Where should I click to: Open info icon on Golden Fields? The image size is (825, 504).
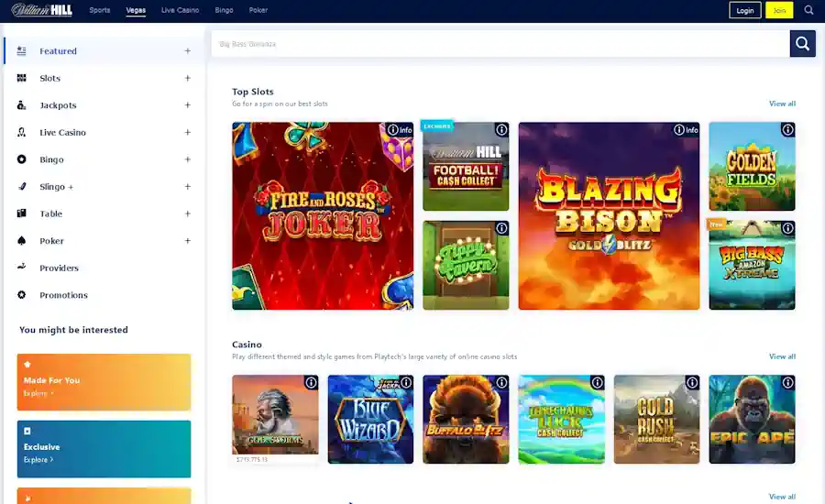(x=787, y=129)
